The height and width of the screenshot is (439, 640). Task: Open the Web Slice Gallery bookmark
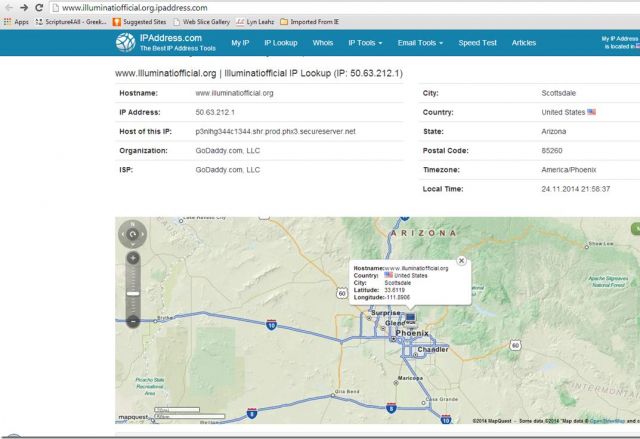pos(202,22)
